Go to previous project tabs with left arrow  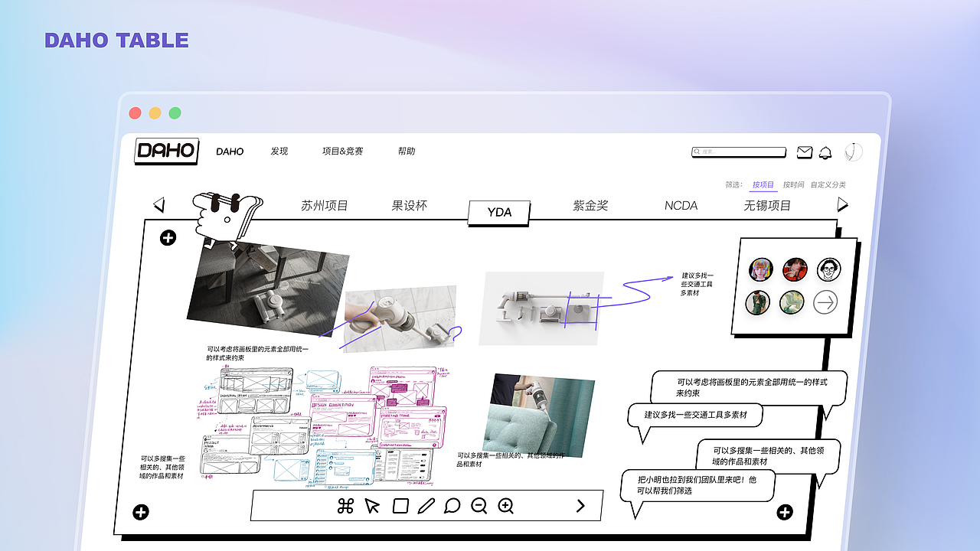pos(159,204)
